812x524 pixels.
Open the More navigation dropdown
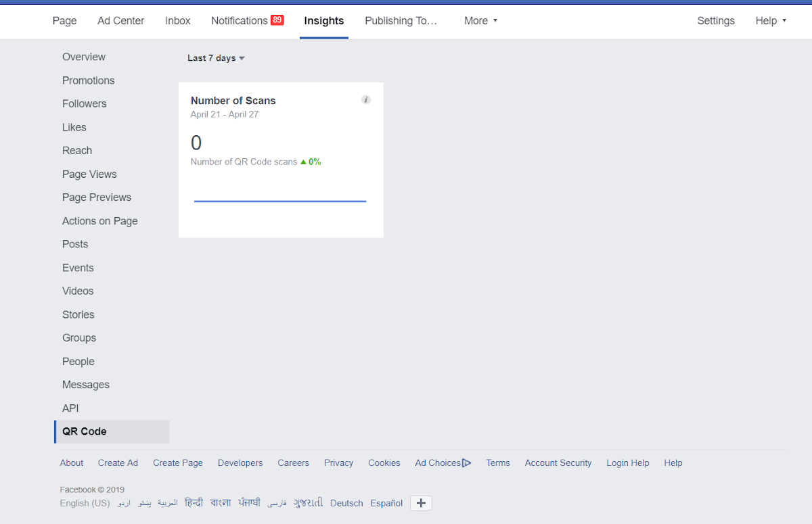click(480, 21)
